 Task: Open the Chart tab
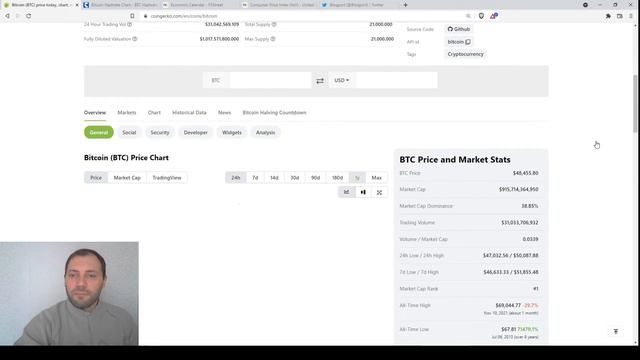coord(154,113)
